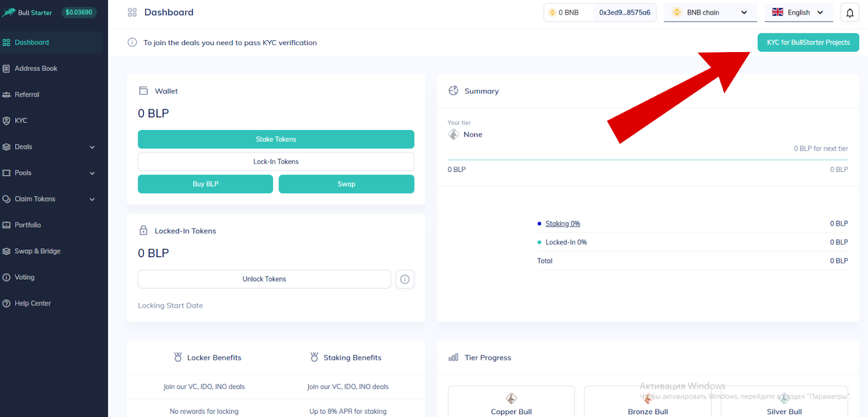Click the dashboard grid icon in header

tap(132, 12)
